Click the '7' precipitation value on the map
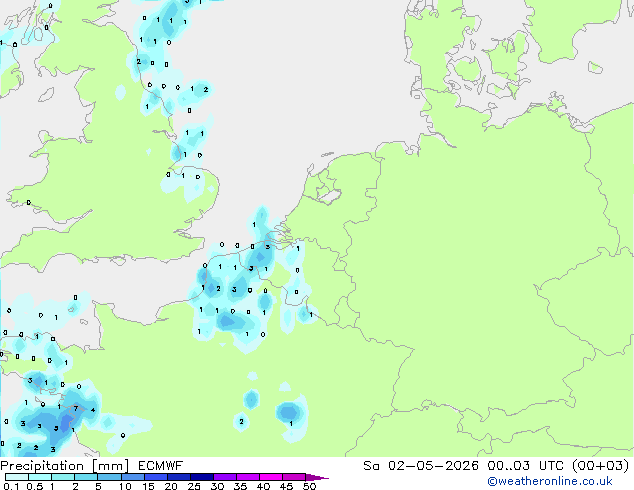This screenshot has width=634, height=490. coord(76,409)
